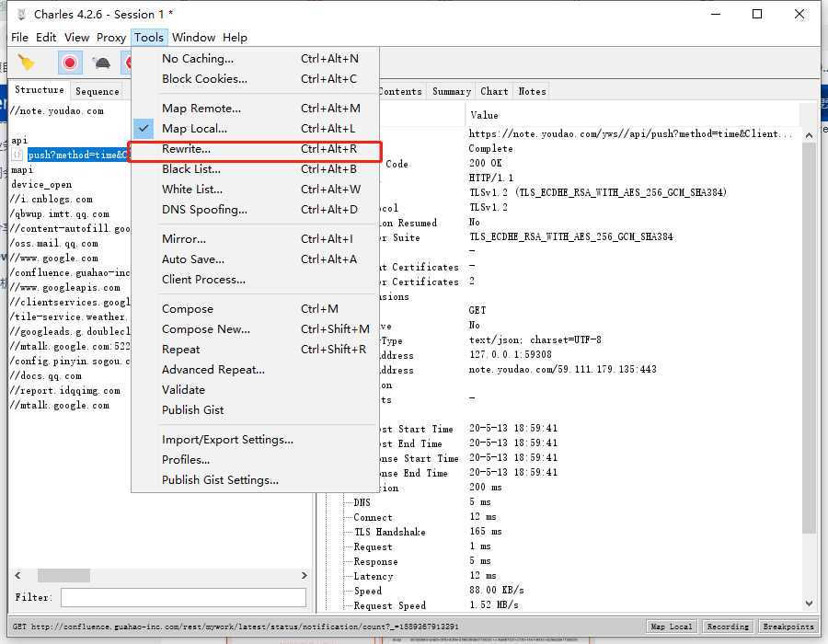Toggle the turtle Throttling icon

pos(101,63)
